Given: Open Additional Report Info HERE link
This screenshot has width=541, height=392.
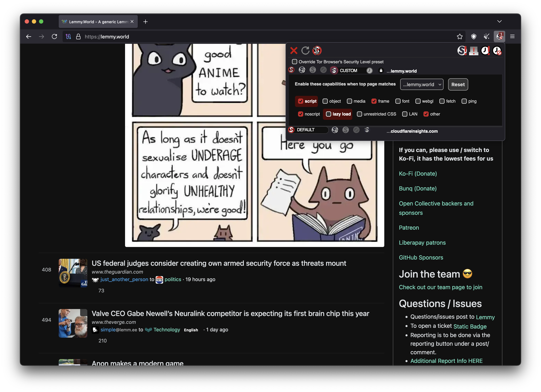Looking at the screenshot, I should point(446,361).
